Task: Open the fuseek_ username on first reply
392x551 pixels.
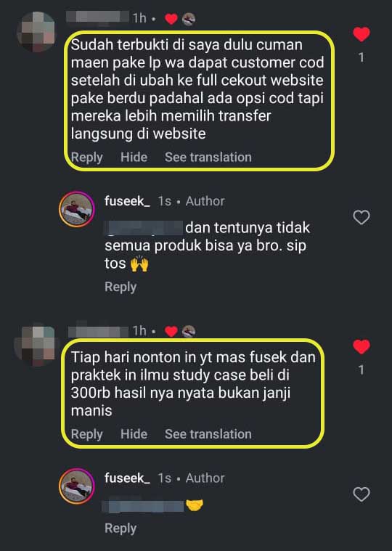Action: click(127, 201)
